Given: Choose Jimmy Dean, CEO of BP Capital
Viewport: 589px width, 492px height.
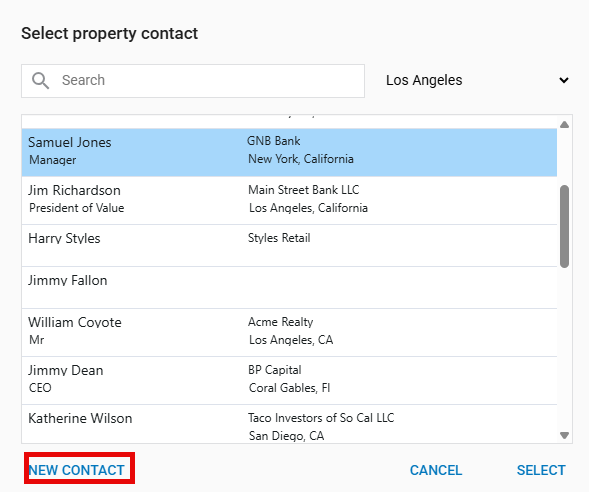Looking at the screenshot, I should pos(289,381).
